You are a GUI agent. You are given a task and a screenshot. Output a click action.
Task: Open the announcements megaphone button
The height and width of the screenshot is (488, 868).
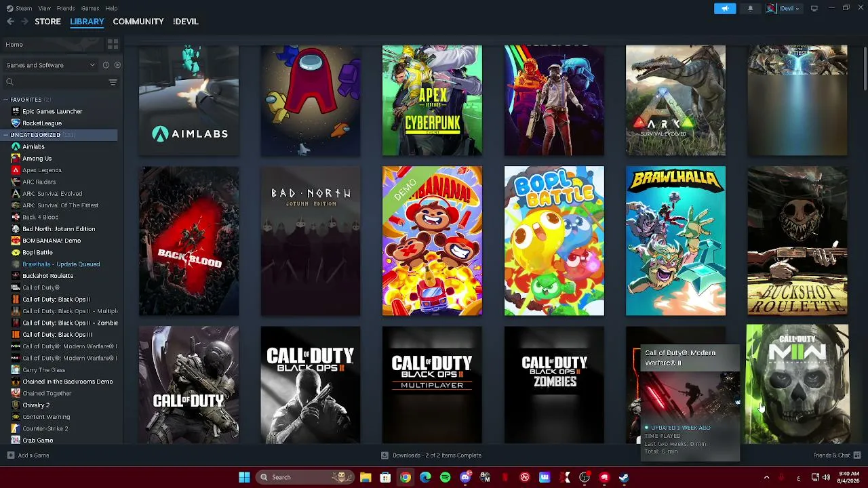(x=725, y=8)
